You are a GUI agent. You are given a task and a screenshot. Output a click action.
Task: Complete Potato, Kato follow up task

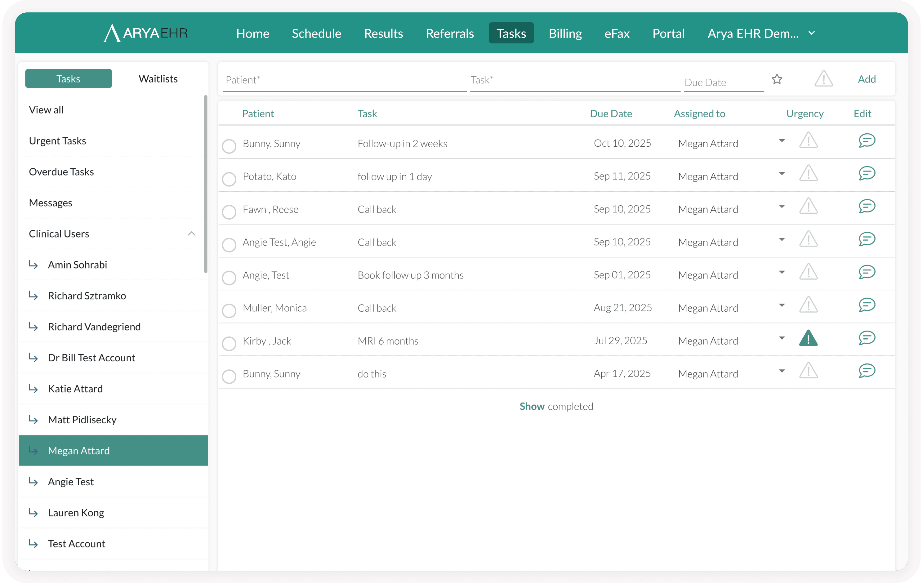pos(229,179)
